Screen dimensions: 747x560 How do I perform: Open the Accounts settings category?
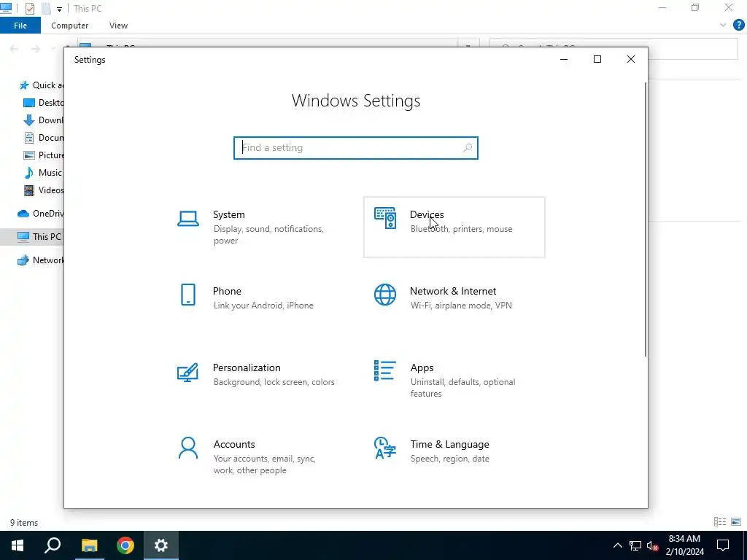[x=258, y=456]
